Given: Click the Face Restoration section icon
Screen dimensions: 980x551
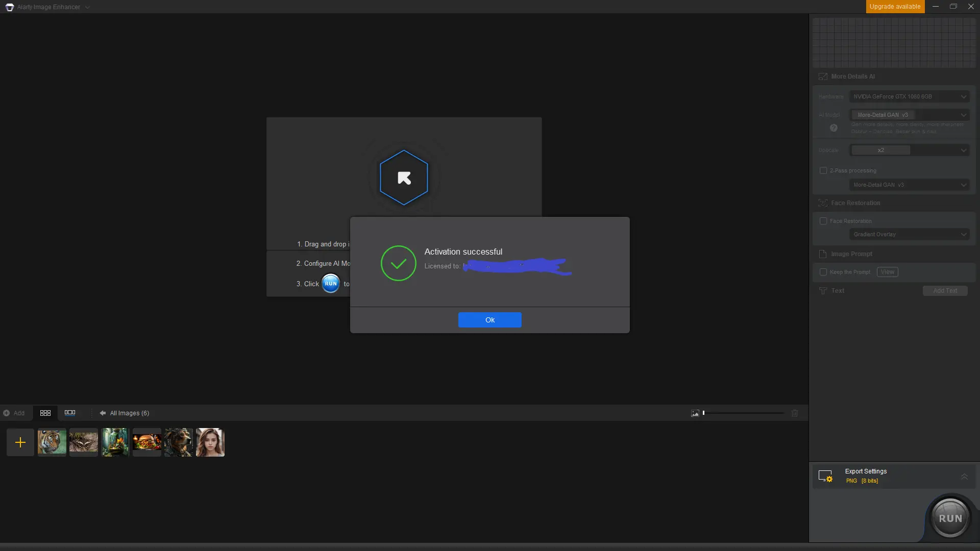Looking at the screenshot, I should [823, 203].
